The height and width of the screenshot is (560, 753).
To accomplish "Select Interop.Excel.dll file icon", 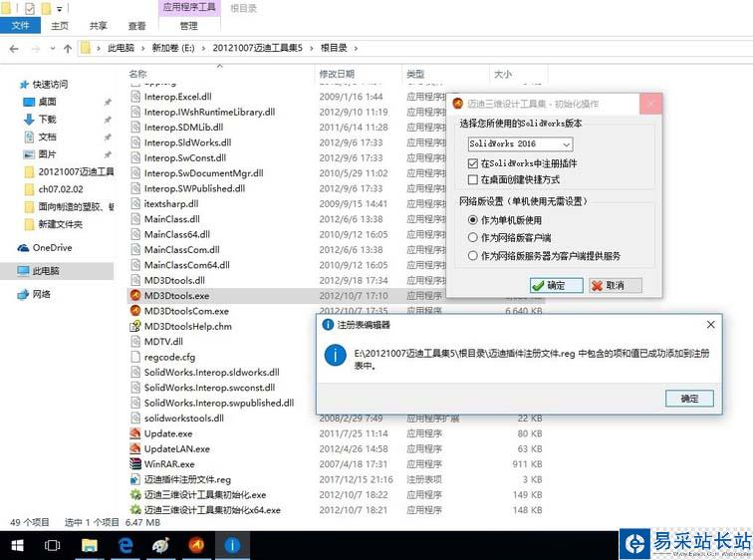I will pos(135,97).
